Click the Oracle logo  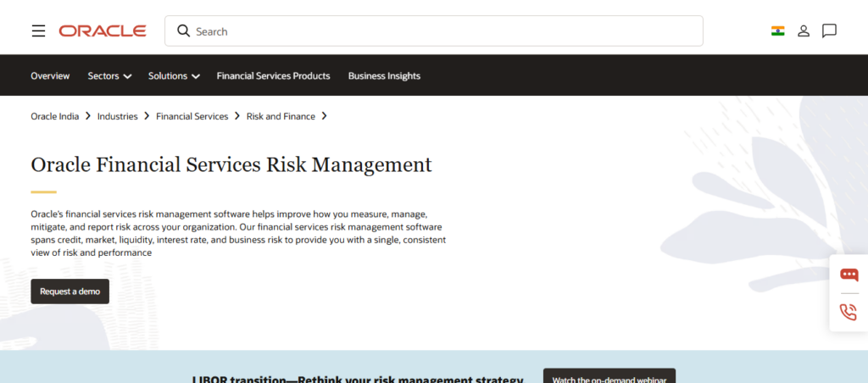click(x=103, y=31)
